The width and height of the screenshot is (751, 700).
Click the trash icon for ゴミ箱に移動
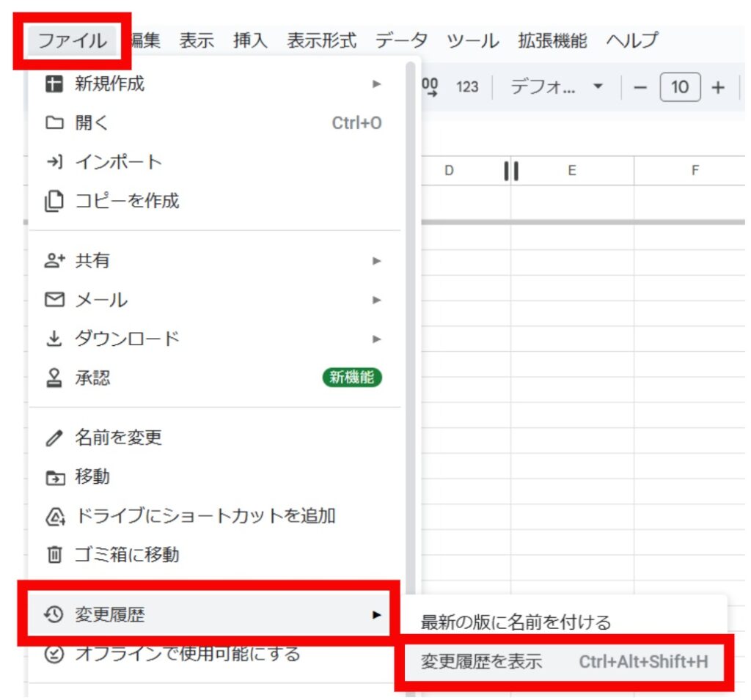[54, 555]
